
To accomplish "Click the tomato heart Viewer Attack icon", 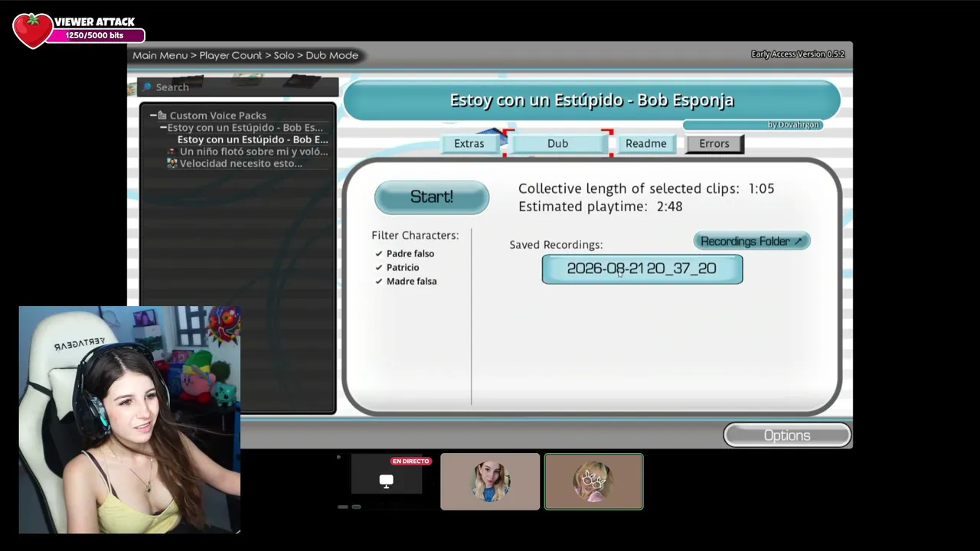I will click(x=32, y=31).
